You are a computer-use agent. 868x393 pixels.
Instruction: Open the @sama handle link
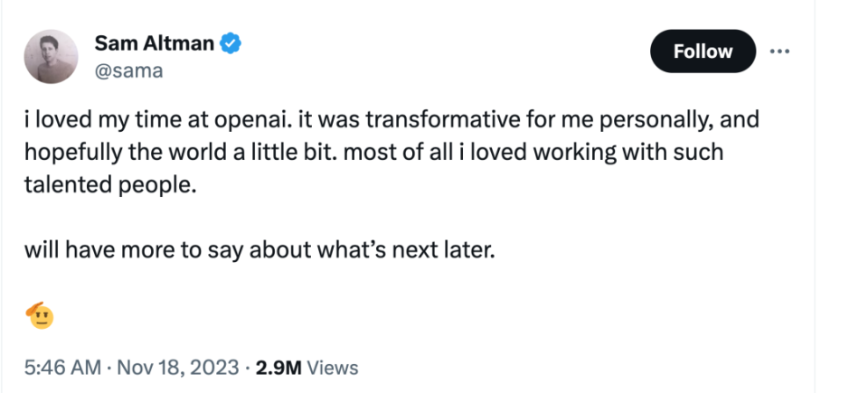coord(128,70)
